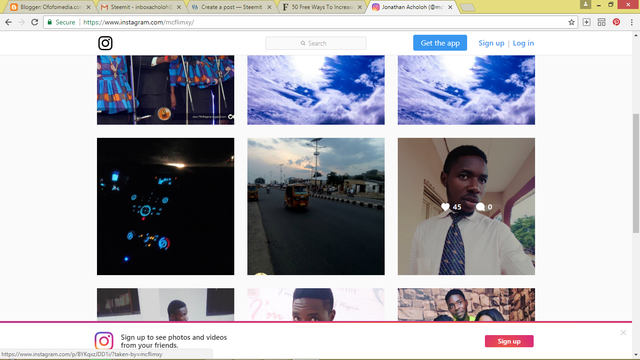
Task: Bookmark this page with the star icon
Action: point(571,22)
